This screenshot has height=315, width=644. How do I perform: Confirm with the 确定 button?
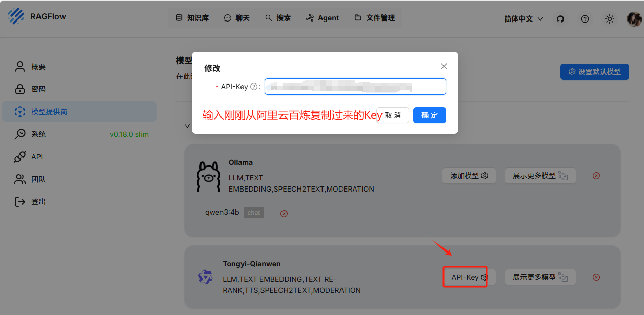tap(430, 115)
